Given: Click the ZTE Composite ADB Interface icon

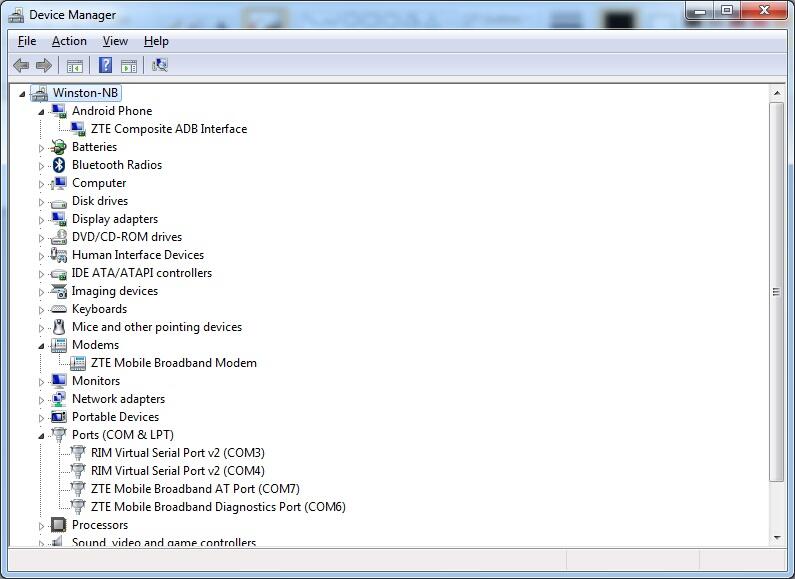Looking at the screenshot, I should (78, 129).
